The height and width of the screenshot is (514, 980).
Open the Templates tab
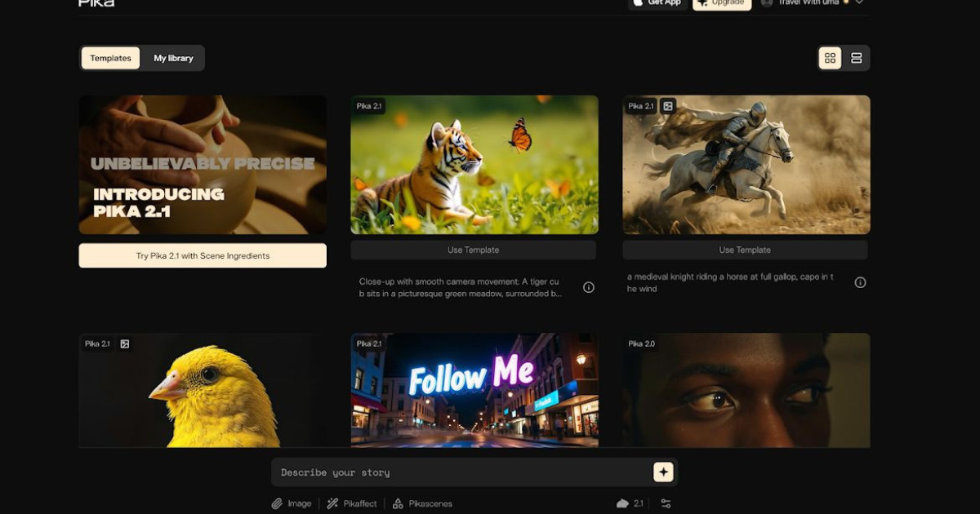(x=110, y=58)
